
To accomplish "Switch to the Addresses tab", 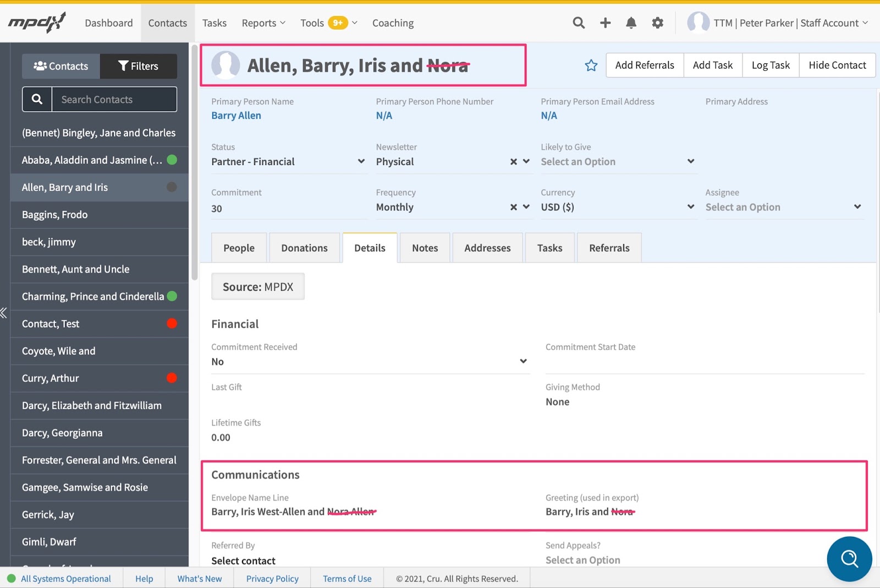I will pyautogui.click(x=487, y=248).
